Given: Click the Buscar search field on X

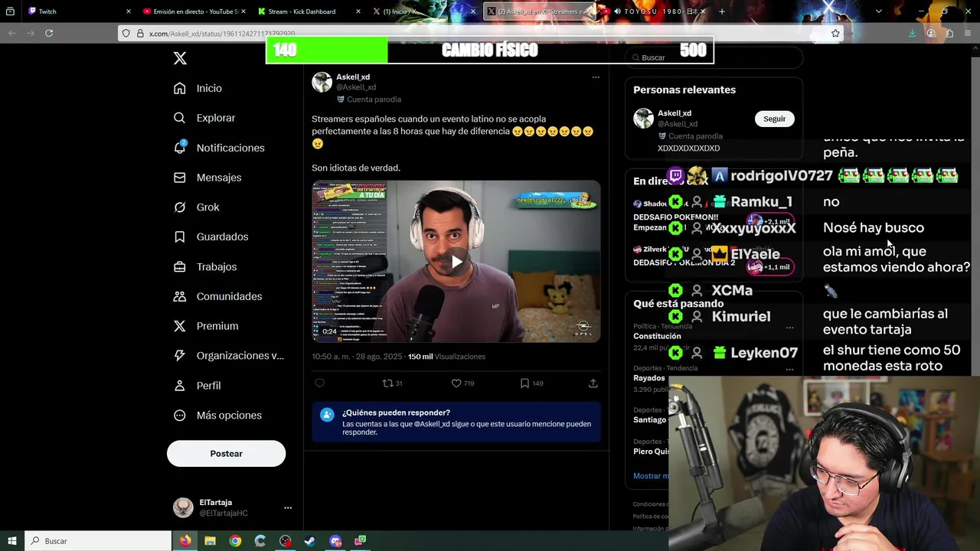Looking at the screenshot, I should point(714,57).
